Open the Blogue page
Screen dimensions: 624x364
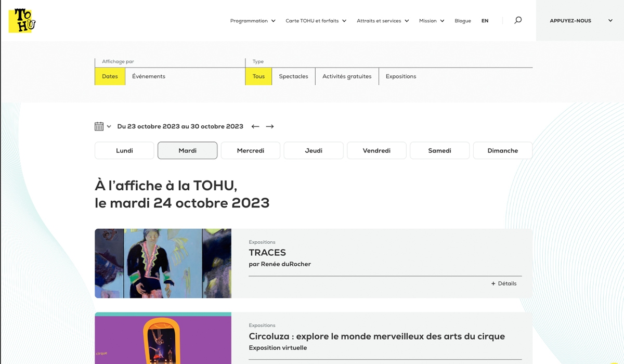[463, 21]
